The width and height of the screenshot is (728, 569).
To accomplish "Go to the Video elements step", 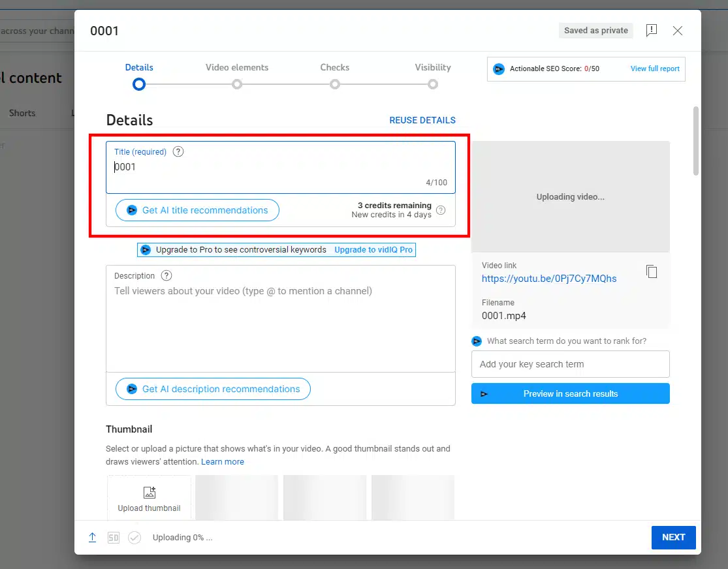I will [237, 84].
